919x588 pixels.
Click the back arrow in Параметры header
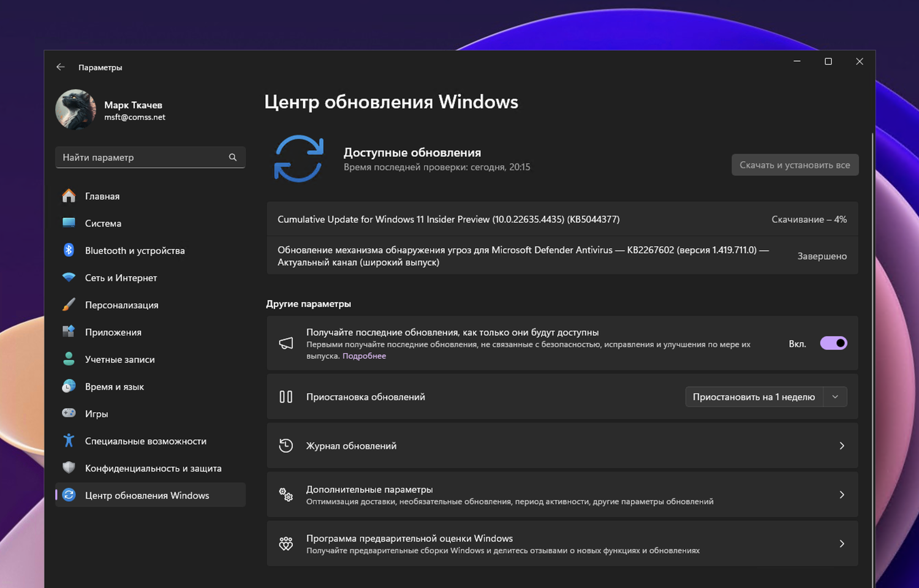60,67
